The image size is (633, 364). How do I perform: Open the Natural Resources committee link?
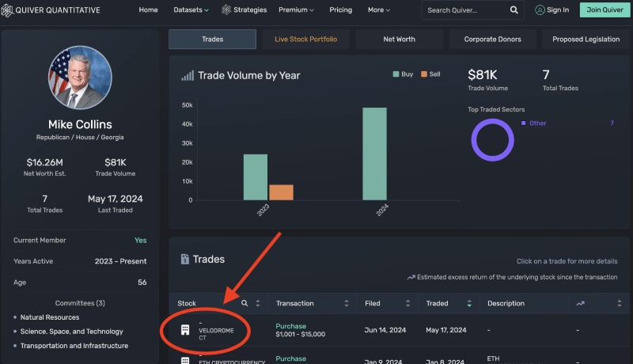point(50,317)
